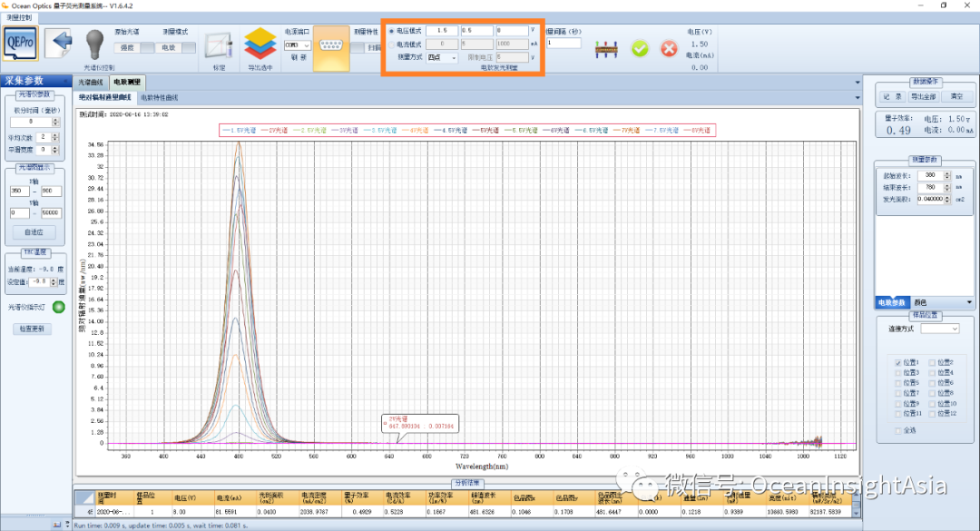The height and width of the screenshot is (531, 980).
Task: Click the blue back arrow icon
Action: coord(61,43)
